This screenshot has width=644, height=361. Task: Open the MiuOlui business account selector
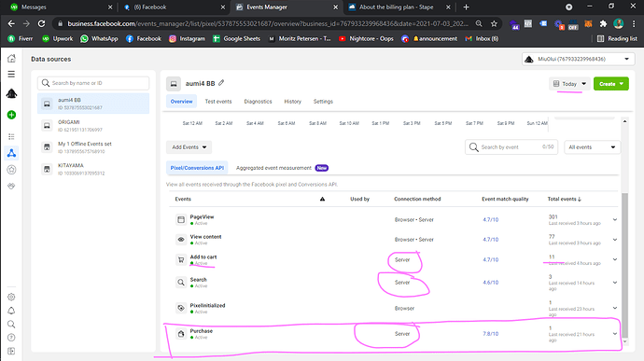tap(579, 59)
